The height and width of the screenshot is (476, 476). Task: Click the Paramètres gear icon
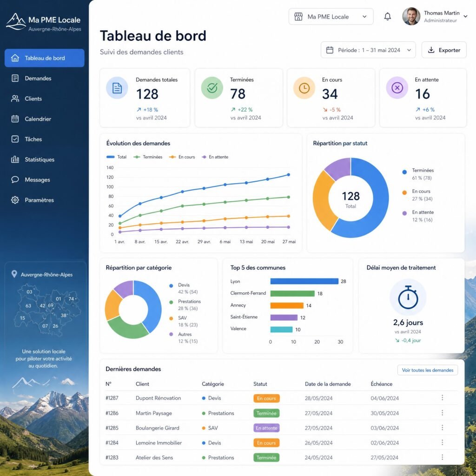15,200
